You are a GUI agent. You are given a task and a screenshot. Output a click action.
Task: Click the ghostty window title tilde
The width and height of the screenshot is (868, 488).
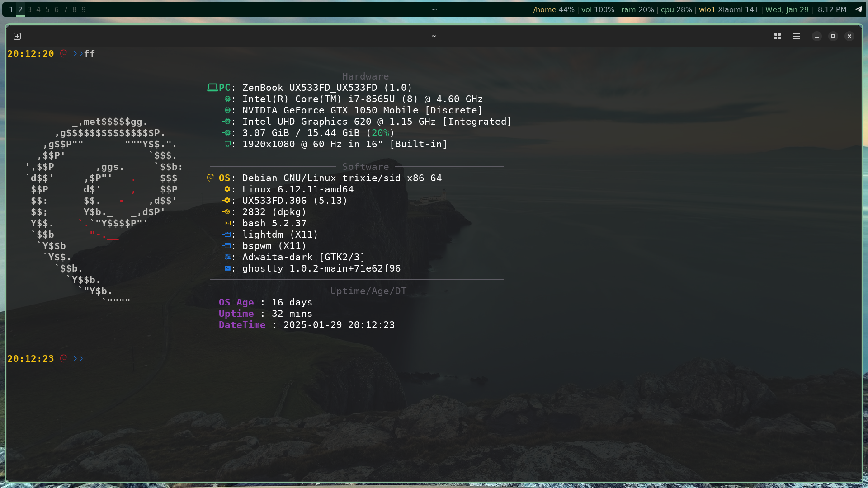434,36
